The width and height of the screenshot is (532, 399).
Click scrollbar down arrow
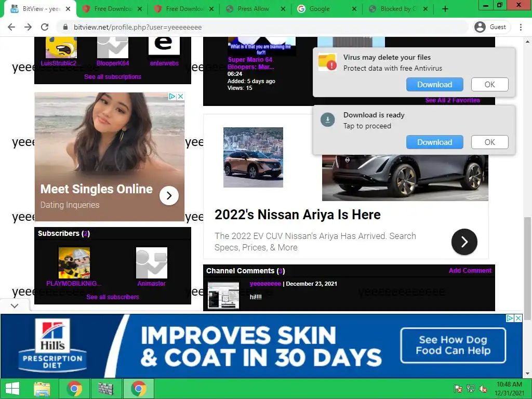pos(527,374)
